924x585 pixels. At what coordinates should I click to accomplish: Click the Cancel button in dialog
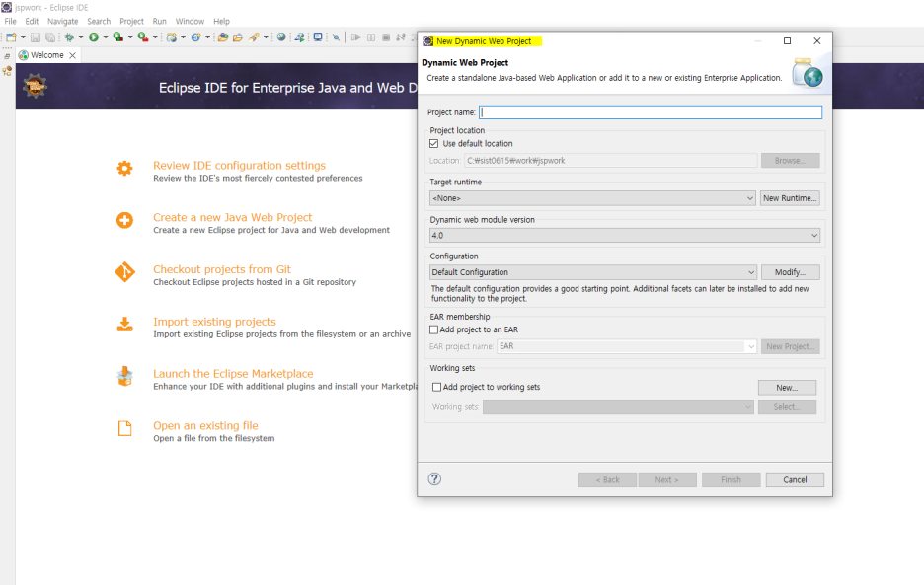pyautogui.click(x=795, y=480)
